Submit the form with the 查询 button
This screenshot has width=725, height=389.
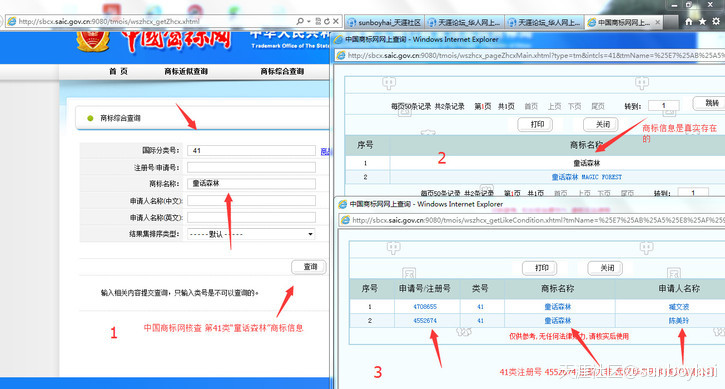click(x=309, y=267)
